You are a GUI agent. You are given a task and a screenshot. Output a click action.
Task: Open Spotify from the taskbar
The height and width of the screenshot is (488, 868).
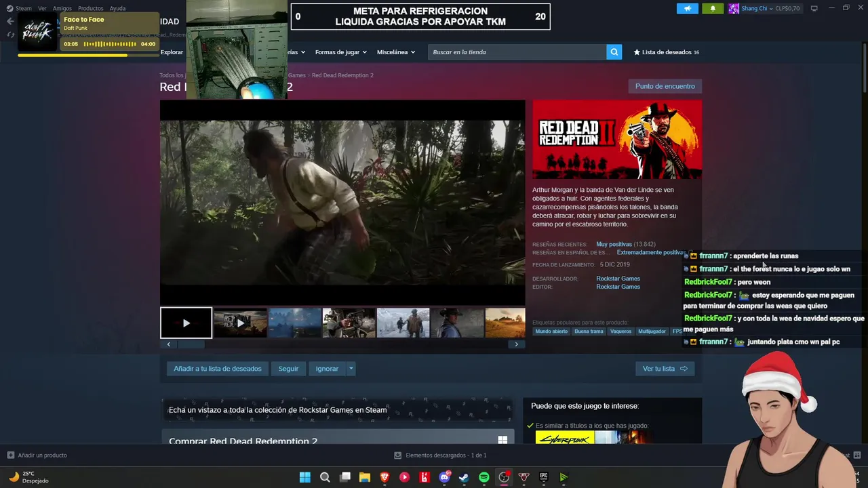pyautogui.click(x=484, y=477)
